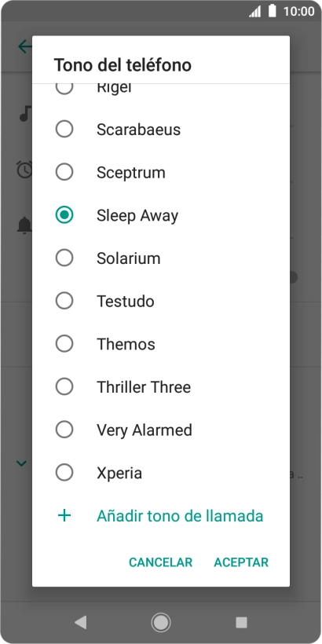The height and width of the screenshot is (644, 322).
Task: Tap the alarm clock icon in background
Action: point(24,169)
